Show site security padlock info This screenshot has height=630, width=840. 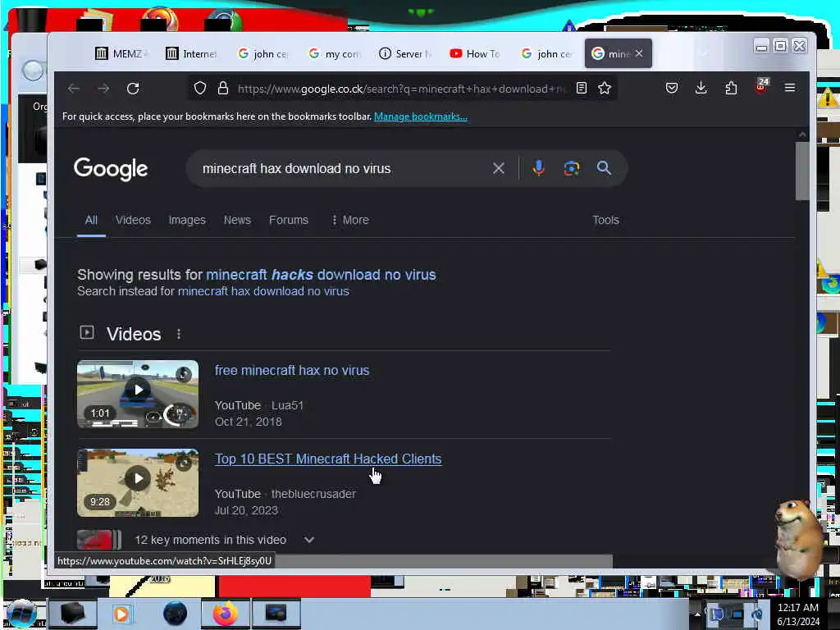coord(223,89)
